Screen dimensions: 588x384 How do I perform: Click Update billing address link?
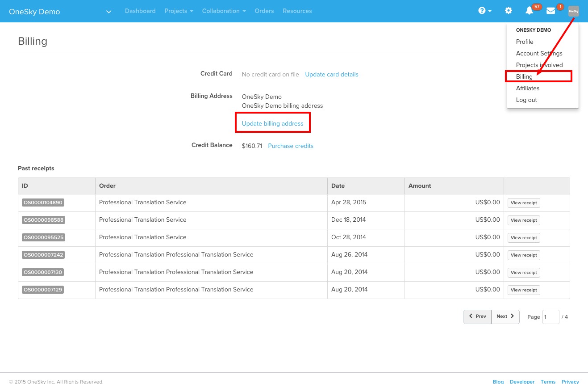tap(272, 123)
